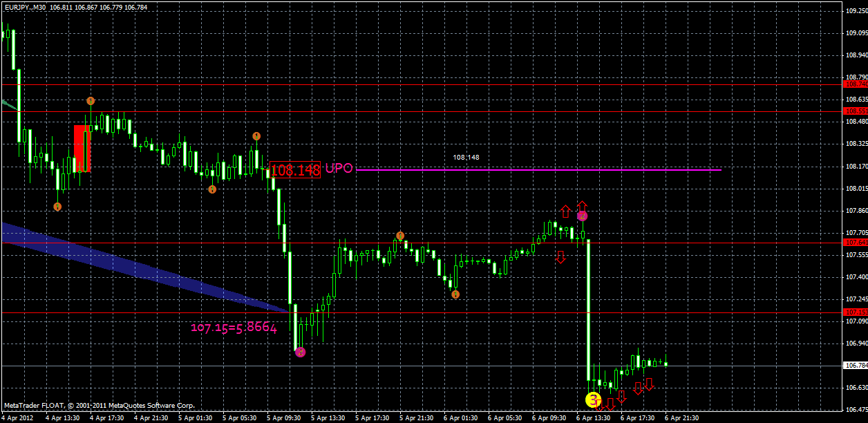Click the orange circle marker above the 4 Apr 17:30 candles
Image resolution: width=868 pixels, height=423 pixels.
point(91,101)
